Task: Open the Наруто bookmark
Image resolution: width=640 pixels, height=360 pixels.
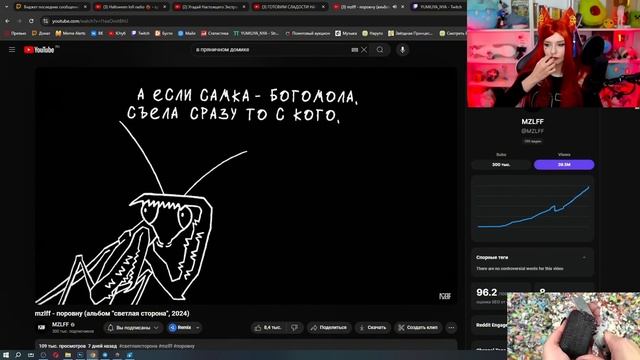Action: 373,33
